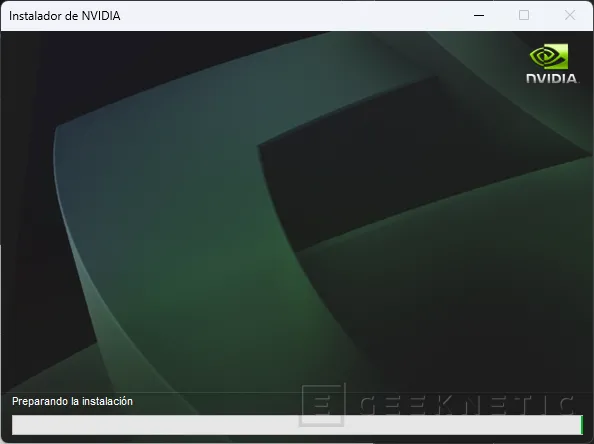Click the 'Instalador de NVIDIA' window title

pyautogui.click(x=65, y=16)
